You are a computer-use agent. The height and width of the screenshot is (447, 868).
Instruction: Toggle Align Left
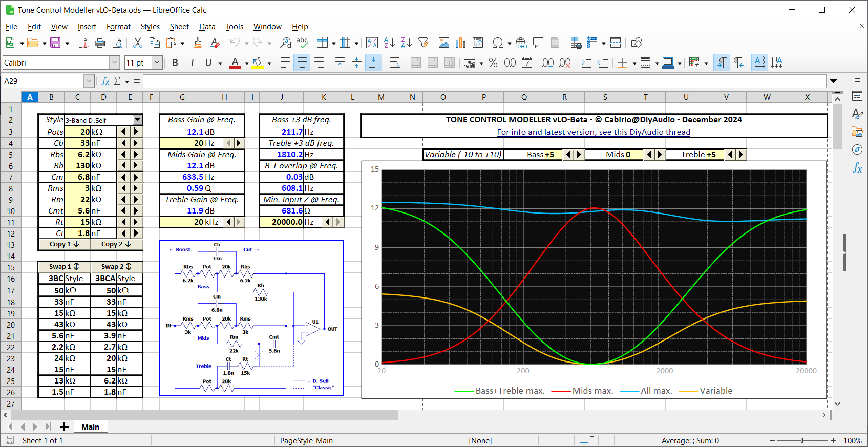(285, 62)
